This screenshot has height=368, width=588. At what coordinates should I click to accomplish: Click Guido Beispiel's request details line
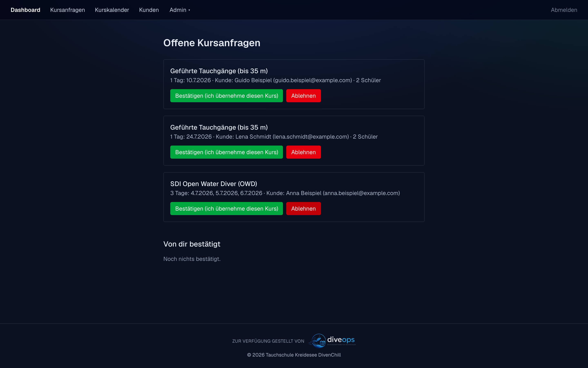275,80
